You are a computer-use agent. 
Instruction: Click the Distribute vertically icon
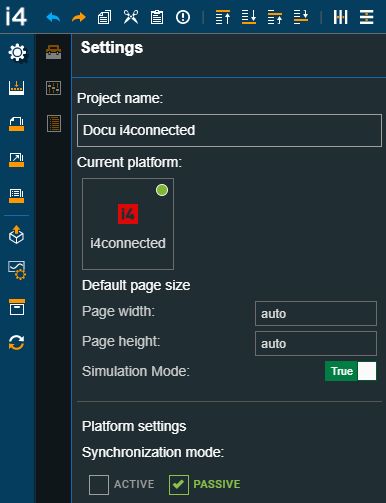click(x=366, y=17)
